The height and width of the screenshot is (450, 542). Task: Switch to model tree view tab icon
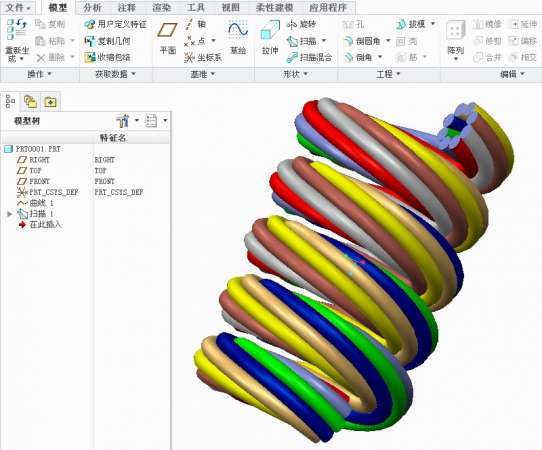(10, 101)
